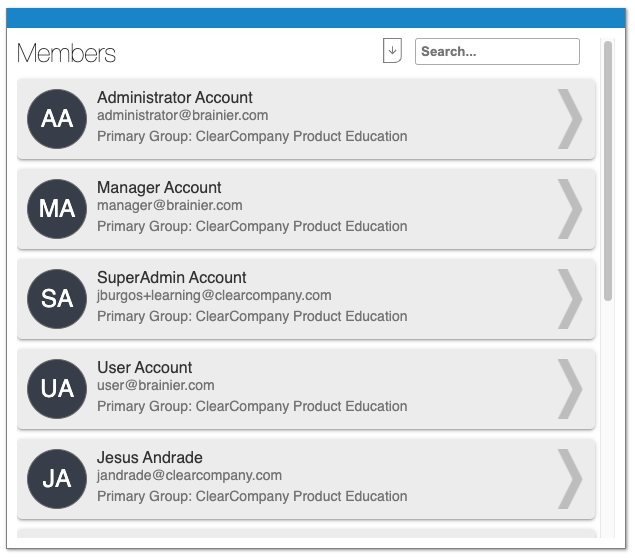Select the SuperAdmin Account title
Screen dimensions: 635x558
pyautogui.click(x=172, y=277)
